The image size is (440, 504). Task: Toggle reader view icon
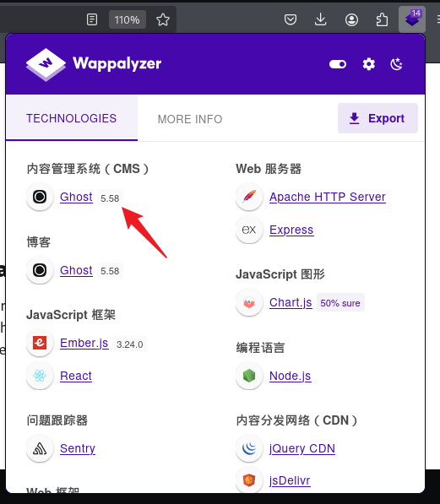point(92,19)
